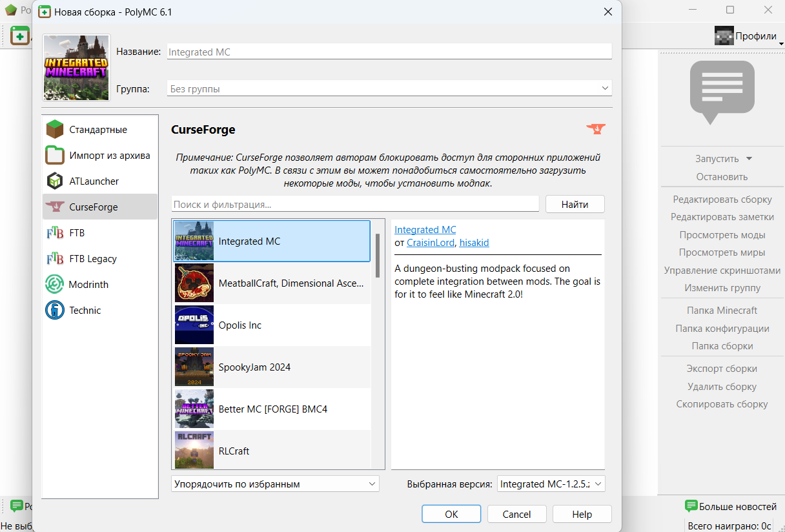Select the Technic source icon

55,310
